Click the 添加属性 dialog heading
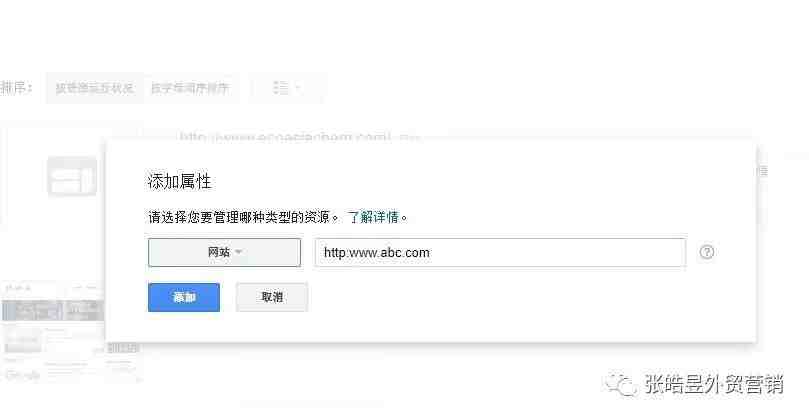809x419 pixels. click(179, 182)
